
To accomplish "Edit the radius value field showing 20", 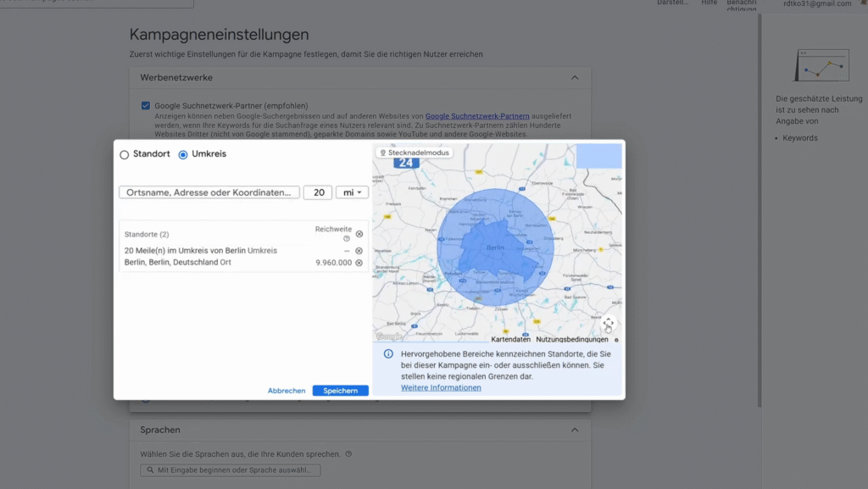I will (x=319, y=192).
